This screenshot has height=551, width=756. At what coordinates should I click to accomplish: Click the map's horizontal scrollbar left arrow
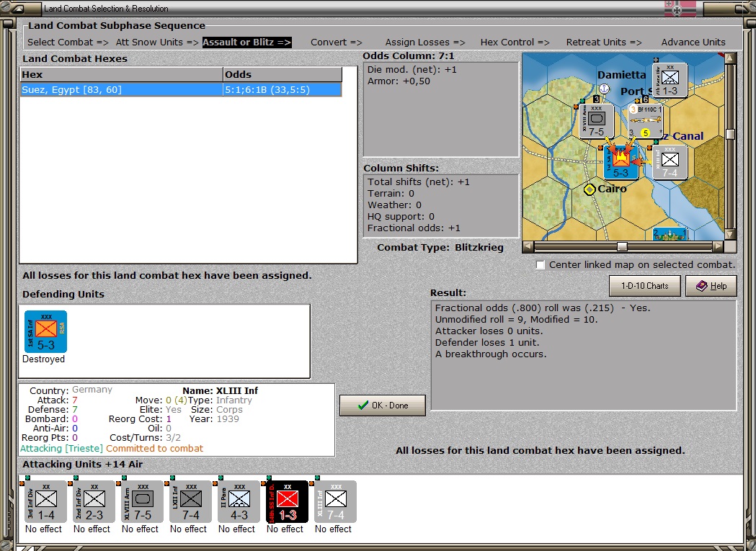[x=528, y=246]
